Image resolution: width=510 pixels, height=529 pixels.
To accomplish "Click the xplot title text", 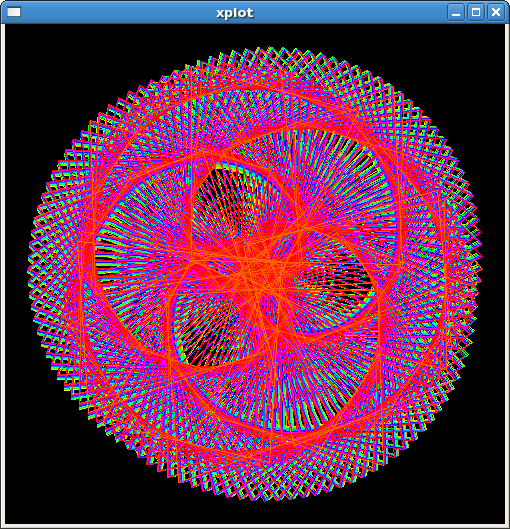I will [235, 13].
